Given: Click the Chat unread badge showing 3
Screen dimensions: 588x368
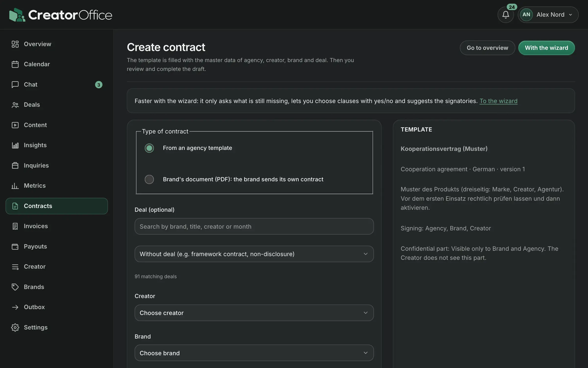Looking at the screenshot, I should (98, 85).
